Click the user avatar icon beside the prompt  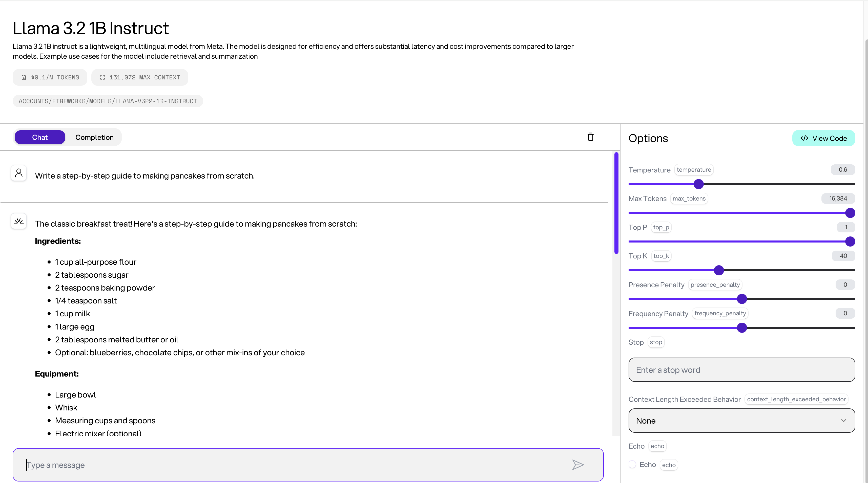pyautogui.click(x=19, y=173)
